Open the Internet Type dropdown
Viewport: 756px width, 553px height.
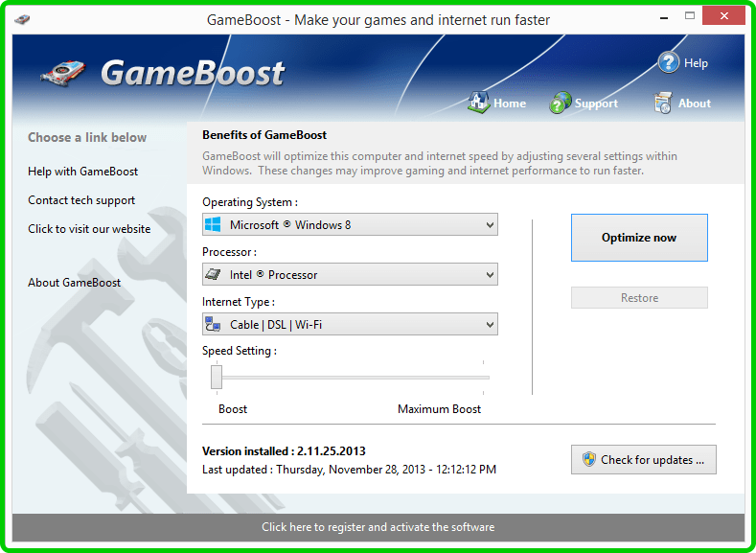pos(350,325)
